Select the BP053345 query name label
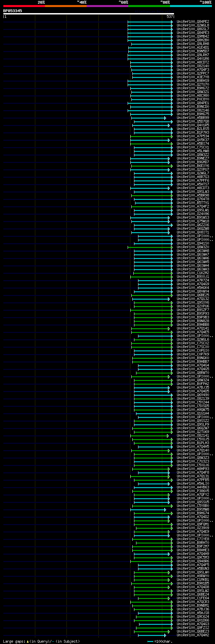215x644 pixels. click(13, 11)
